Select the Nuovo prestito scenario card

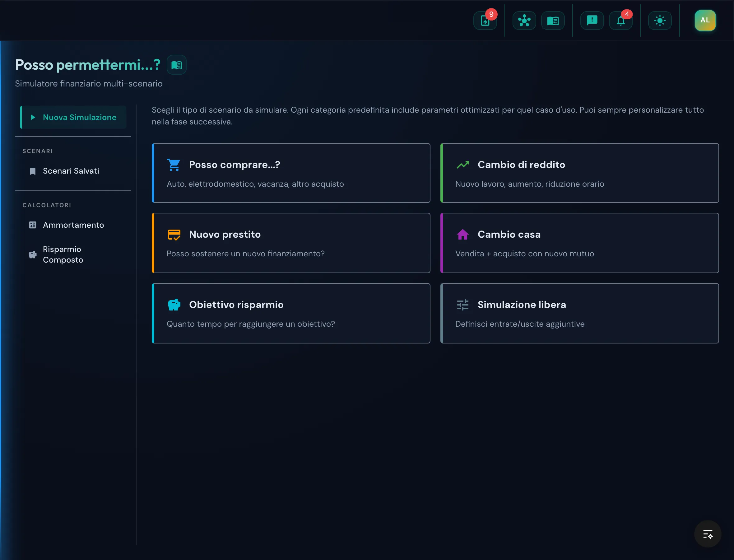(x=291, y=243)
